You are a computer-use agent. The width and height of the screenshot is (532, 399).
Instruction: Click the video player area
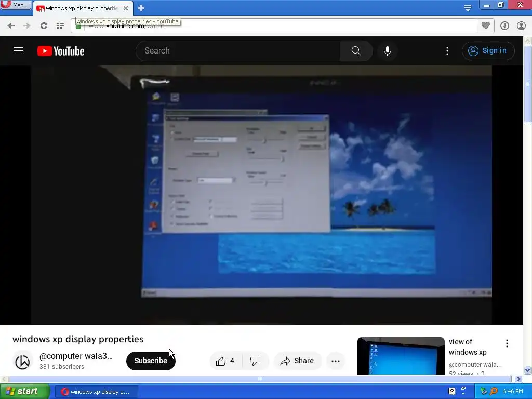[261, 195]
